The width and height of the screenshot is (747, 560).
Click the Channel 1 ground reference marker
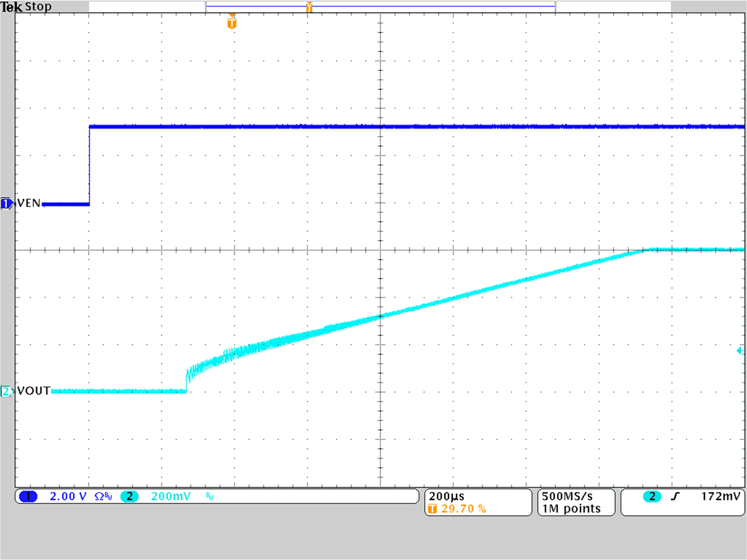click(6, 203)
